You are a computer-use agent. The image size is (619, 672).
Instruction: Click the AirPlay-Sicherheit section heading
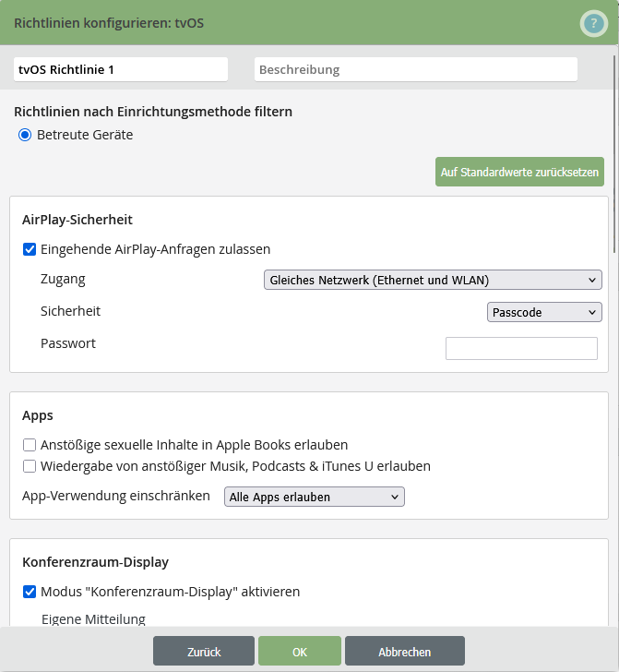[77, 220]
